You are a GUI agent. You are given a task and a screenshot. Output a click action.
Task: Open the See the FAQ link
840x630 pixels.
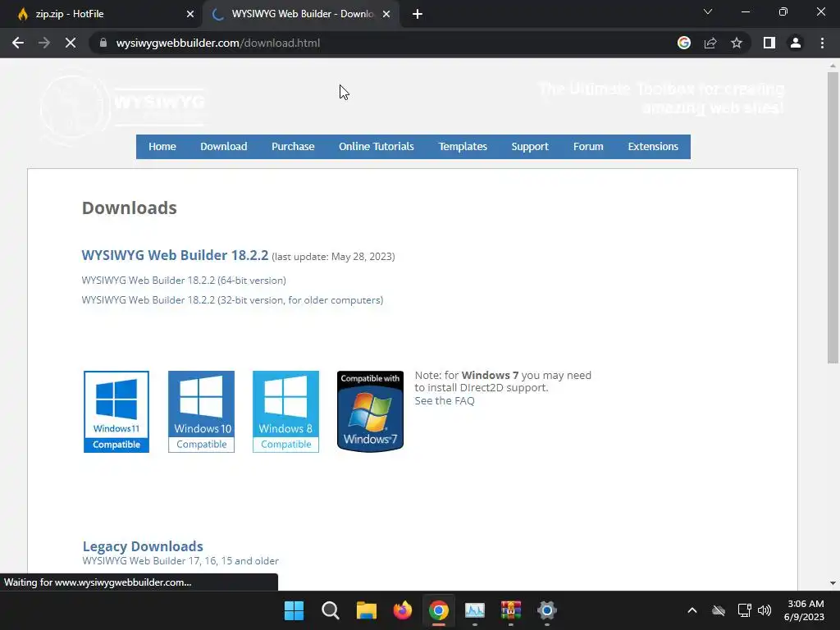tap(445, 400)
